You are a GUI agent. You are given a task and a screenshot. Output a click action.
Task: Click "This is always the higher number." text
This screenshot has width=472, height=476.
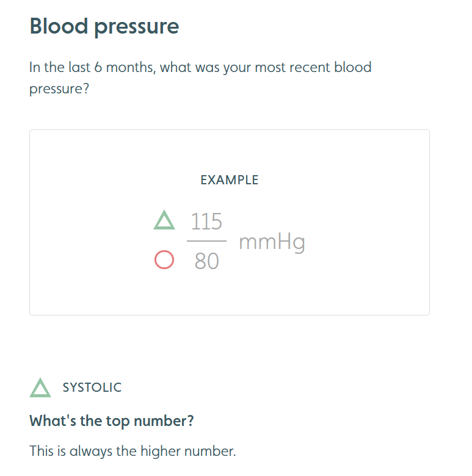[x=133, y=451]
